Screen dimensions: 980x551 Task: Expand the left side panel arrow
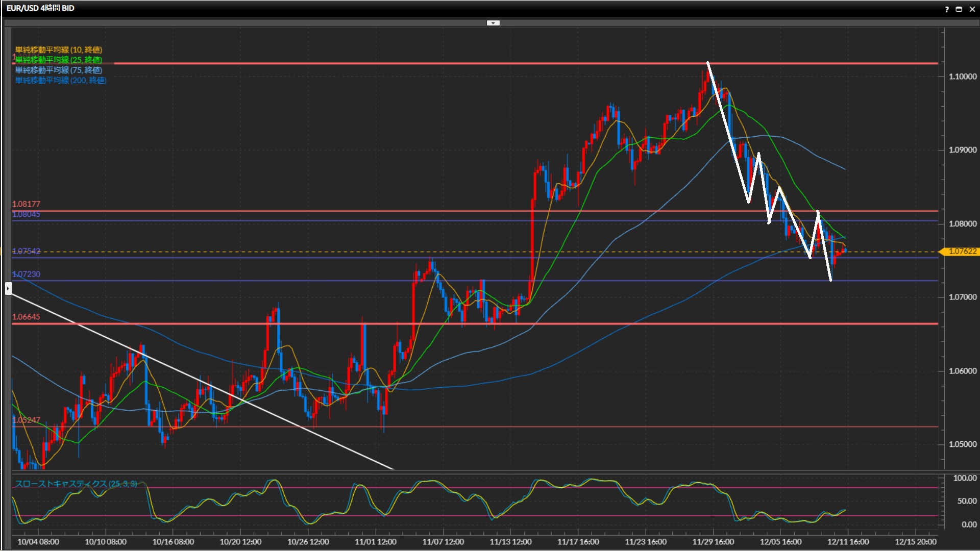8,289
